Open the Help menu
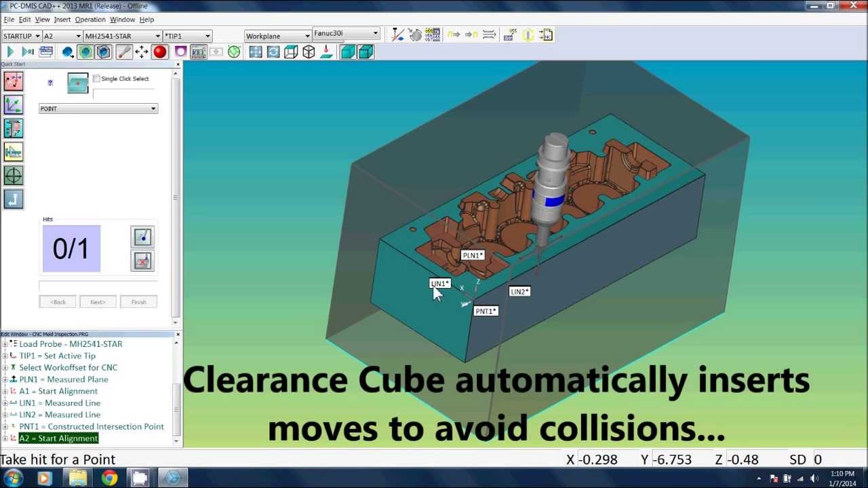Screen dimensions: 868x488 (146, 20)
